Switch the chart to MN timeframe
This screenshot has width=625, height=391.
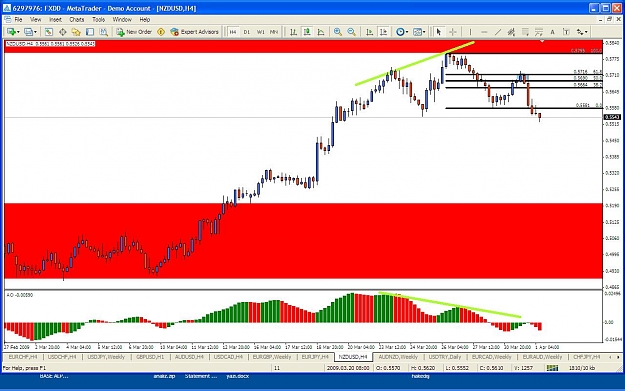[x=274, y=32]
